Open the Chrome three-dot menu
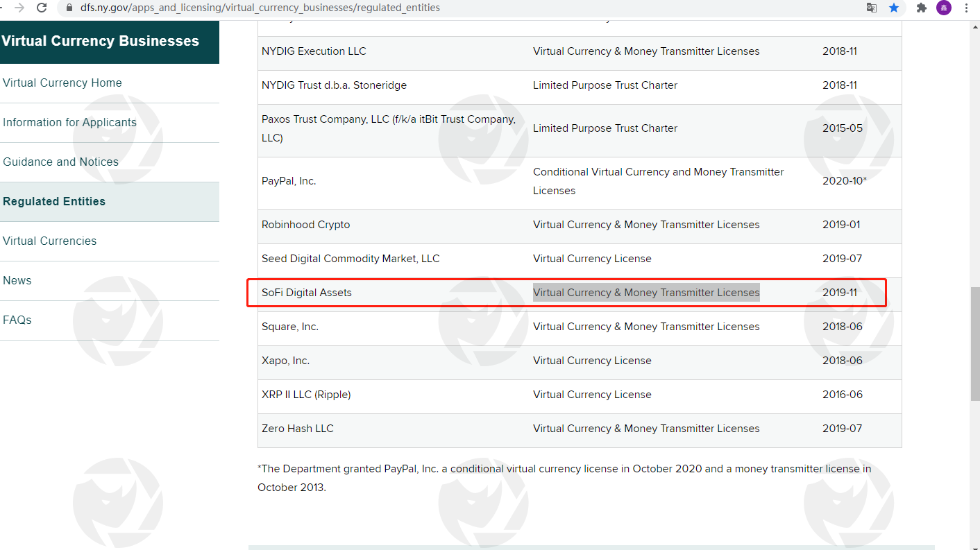Viewport: 980px width, 550px height. click(966, 8)
